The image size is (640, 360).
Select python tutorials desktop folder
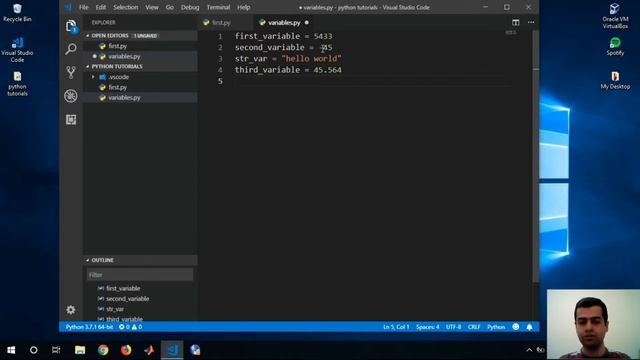[17, 84]
